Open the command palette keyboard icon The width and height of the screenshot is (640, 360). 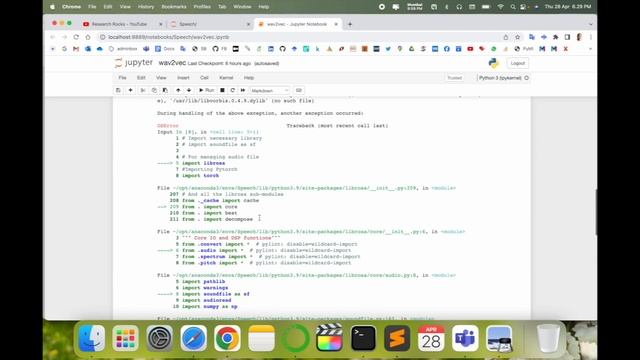coord(299,90)
